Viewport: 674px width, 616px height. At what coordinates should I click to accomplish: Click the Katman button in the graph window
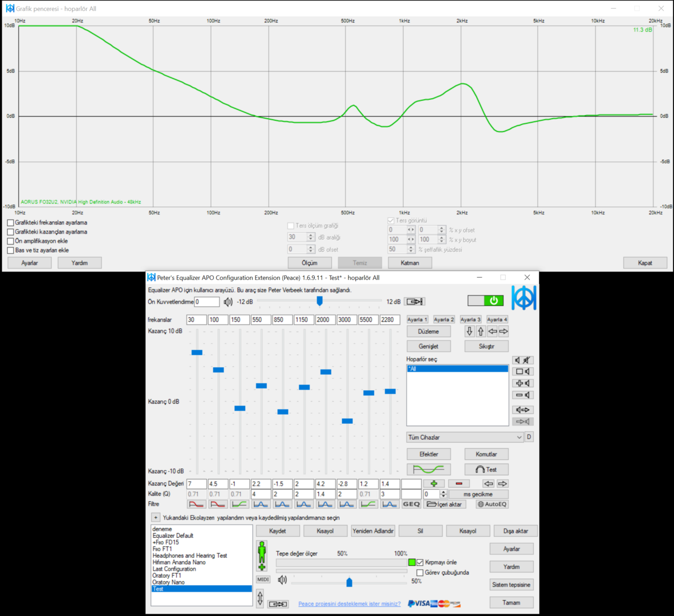point(409,262)
